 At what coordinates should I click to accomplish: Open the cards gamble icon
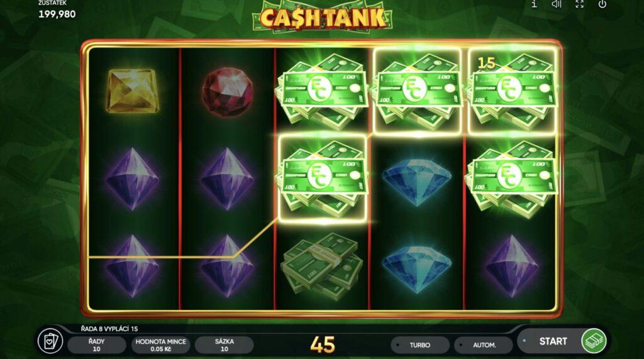point(50,341)
